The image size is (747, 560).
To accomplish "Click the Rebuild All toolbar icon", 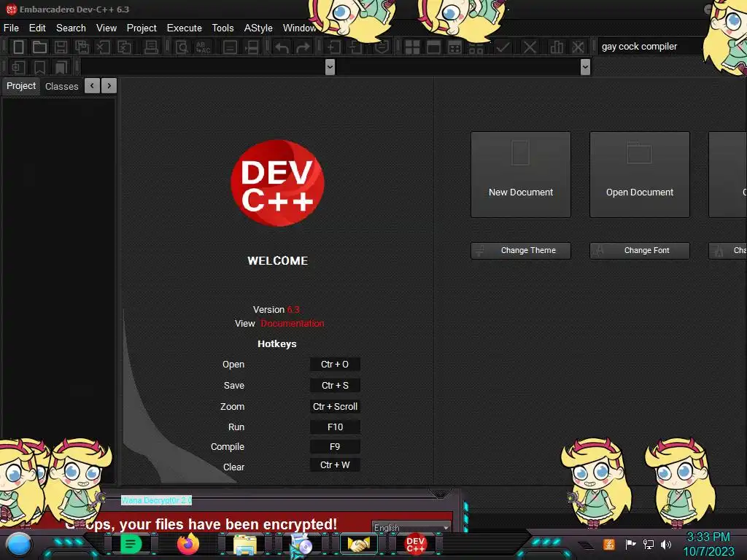I will (x=476, y=47).
